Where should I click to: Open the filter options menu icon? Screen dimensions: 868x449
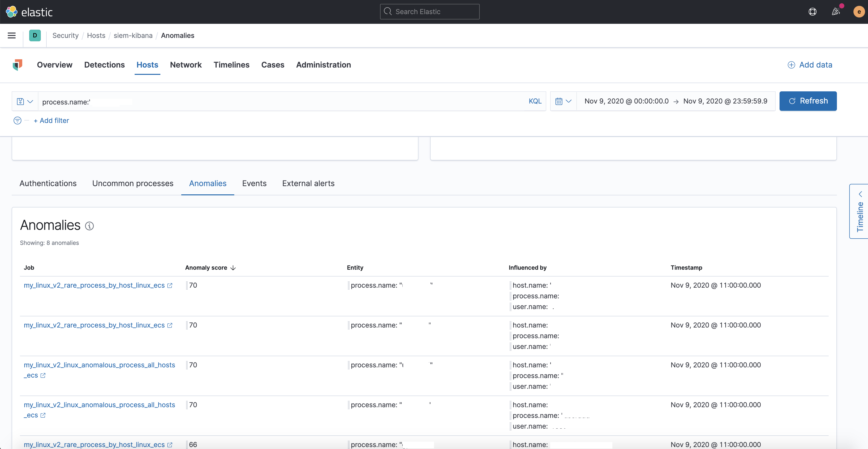point(17,121)
